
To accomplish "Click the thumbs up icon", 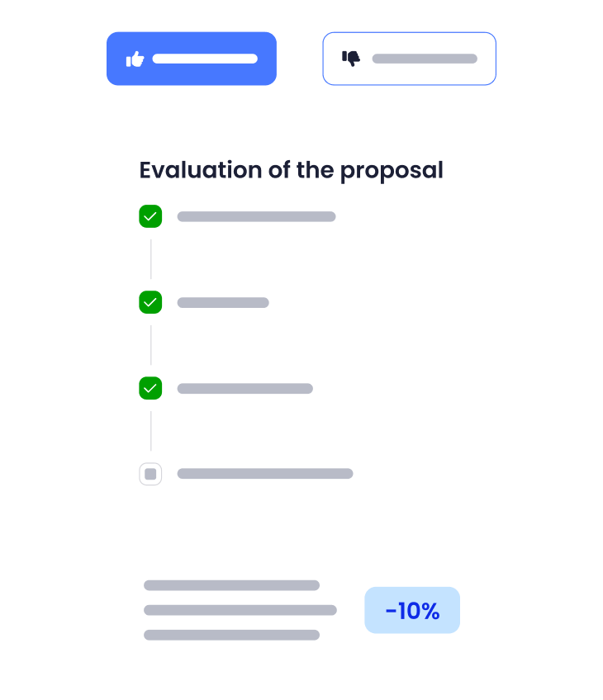I will coord(135,59).
